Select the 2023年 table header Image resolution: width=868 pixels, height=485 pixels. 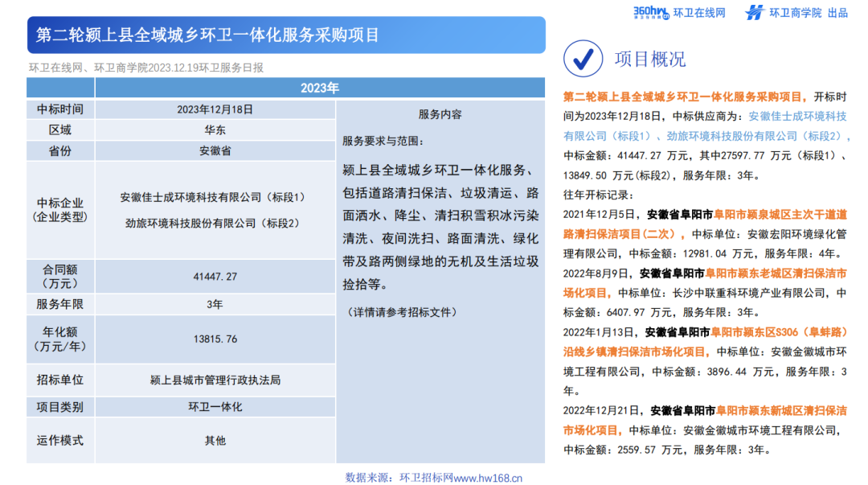pos(319,88)
